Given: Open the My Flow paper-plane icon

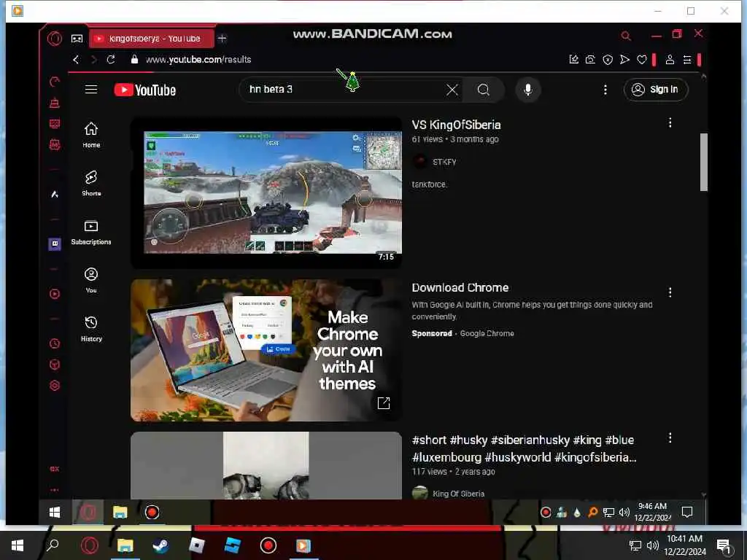Looking at the screenshot, I should (624, 60).
